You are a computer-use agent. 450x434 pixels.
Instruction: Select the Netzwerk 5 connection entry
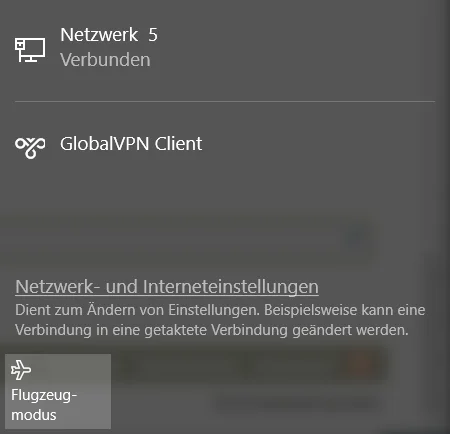coord(225,47)
